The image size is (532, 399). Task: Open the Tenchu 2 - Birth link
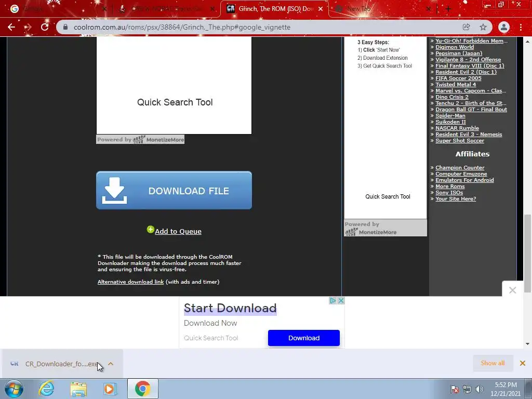click(x=471, y=103)
